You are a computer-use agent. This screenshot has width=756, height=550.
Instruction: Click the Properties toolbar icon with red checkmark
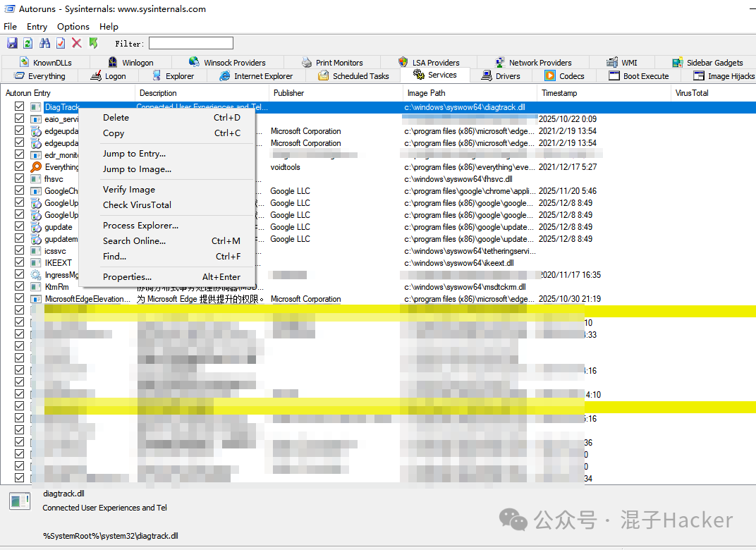click(61, 44)
